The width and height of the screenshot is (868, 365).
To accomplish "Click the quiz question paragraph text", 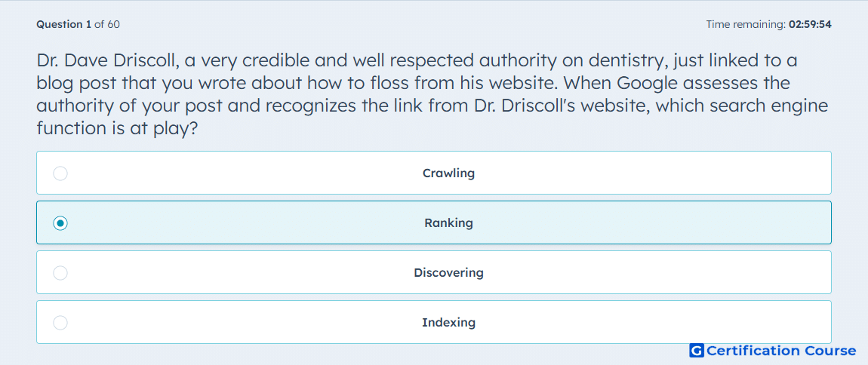I will (x=432, y=94).
